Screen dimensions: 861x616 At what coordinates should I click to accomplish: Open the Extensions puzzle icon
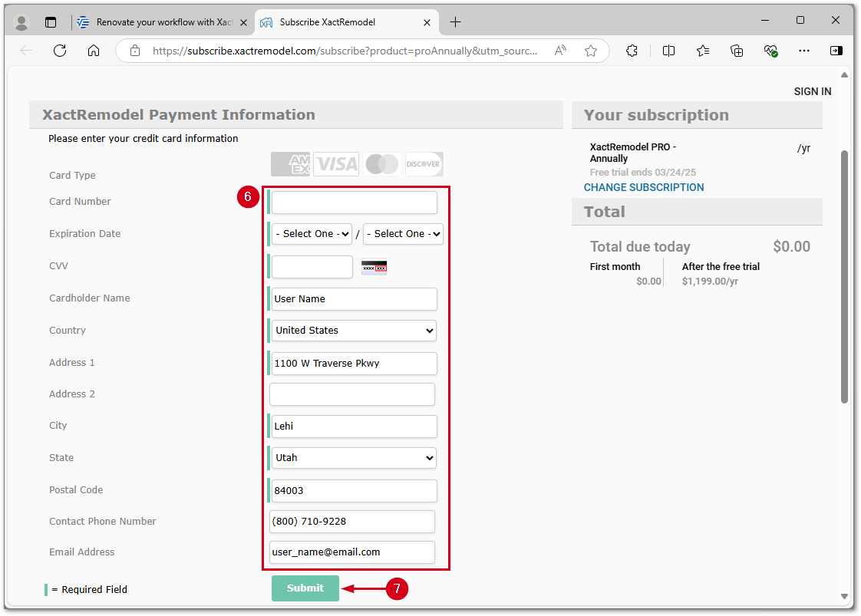(632, 51)
